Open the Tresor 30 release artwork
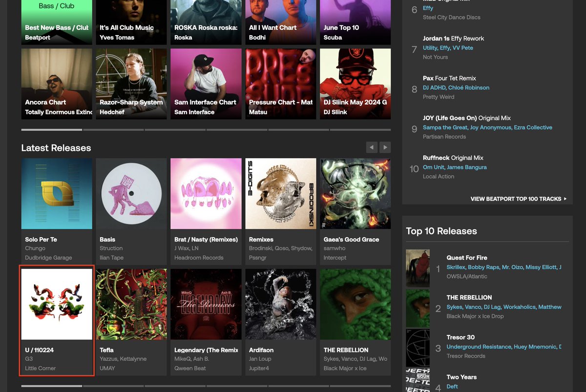586x392 pixels. click(x=418, y=348)
